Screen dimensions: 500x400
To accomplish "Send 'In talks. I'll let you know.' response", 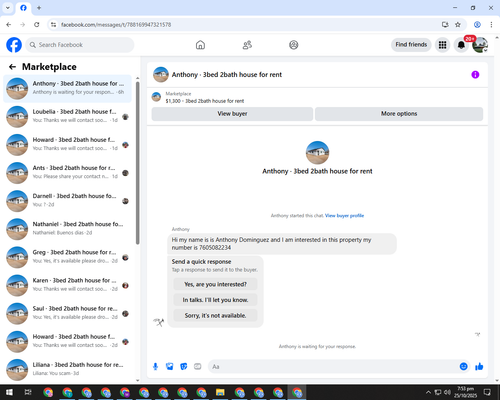I will point(215,300).
